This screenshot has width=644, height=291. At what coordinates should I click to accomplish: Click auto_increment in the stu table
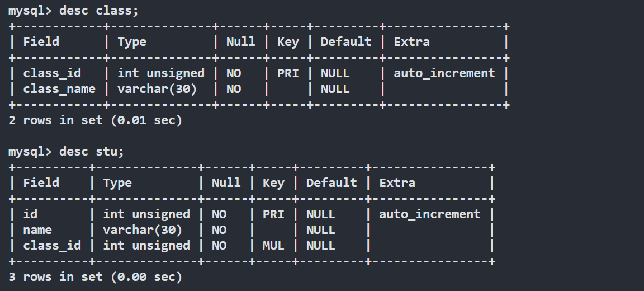pyautogui.click(x=430, y=214)
